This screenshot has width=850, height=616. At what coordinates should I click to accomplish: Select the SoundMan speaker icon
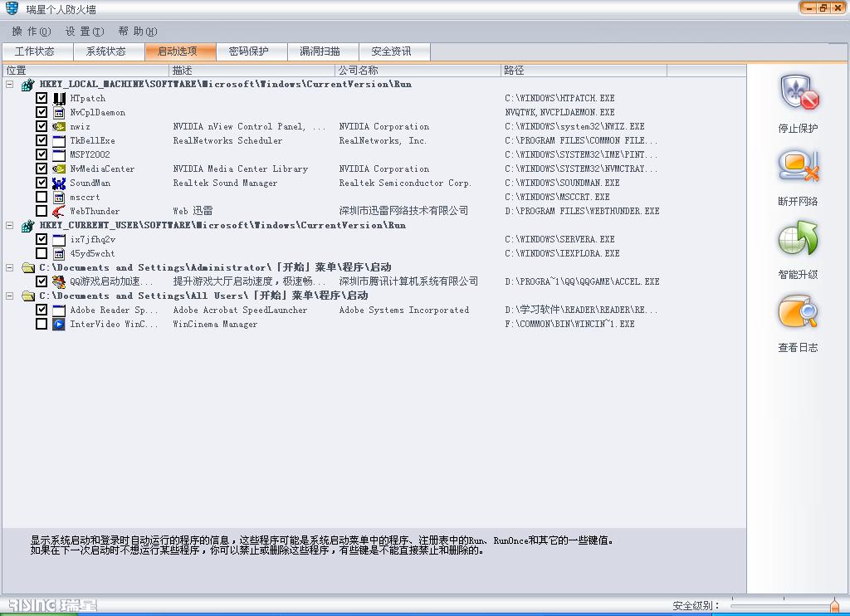(x=59, y=183)
